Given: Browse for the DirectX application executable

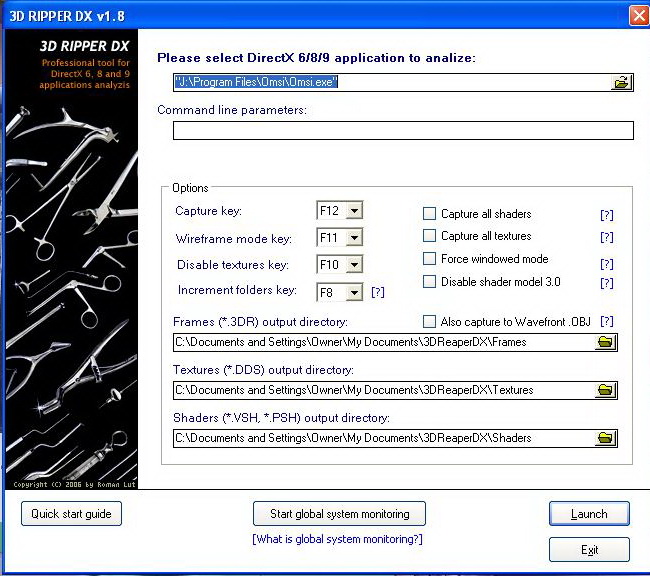Looking at the screenshot, I should click(x=622, y=82).
